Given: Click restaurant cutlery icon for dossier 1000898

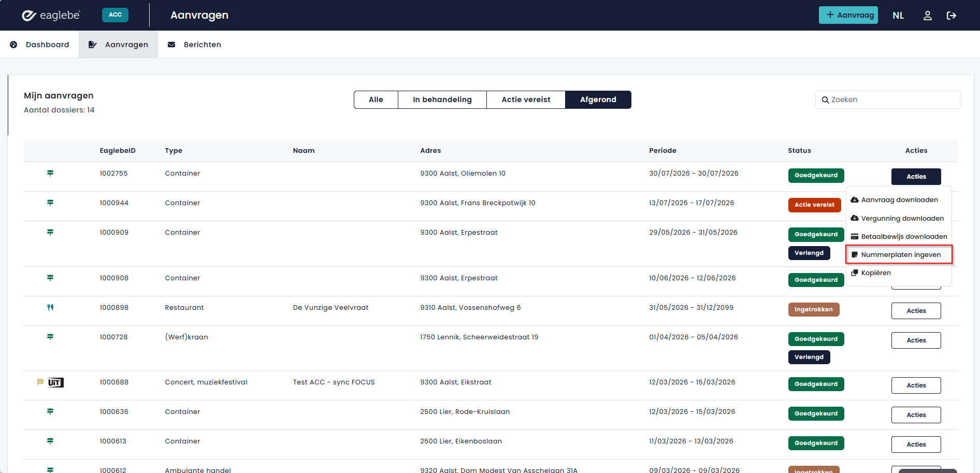Looking at the screenshot, I should [50, 307].
